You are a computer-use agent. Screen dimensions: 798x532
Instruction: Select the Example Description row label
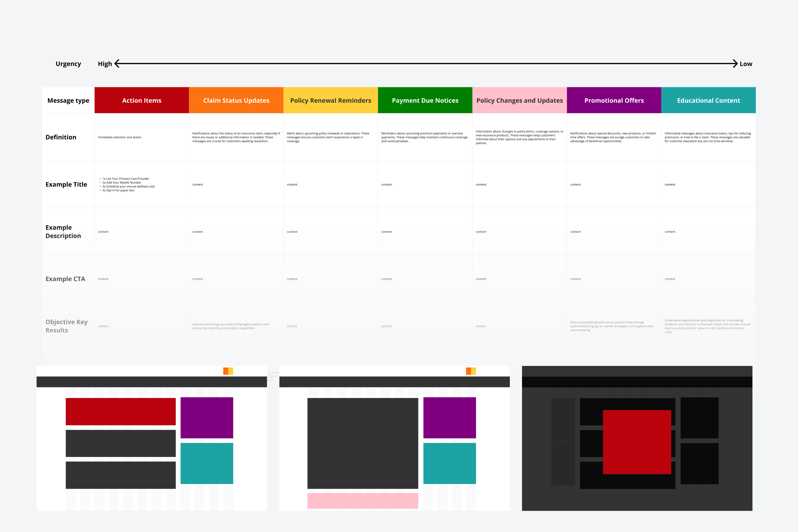point(63,231)
